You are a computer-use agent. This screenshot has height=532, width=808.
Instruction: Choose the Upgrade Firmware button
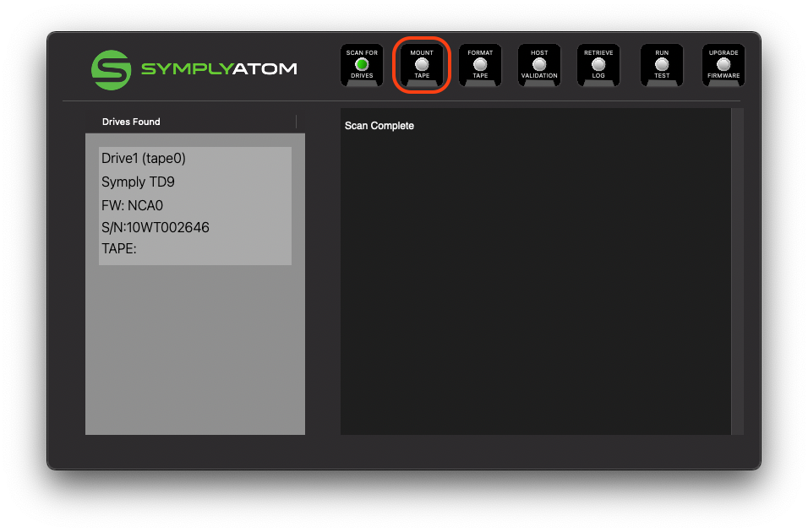723,65
